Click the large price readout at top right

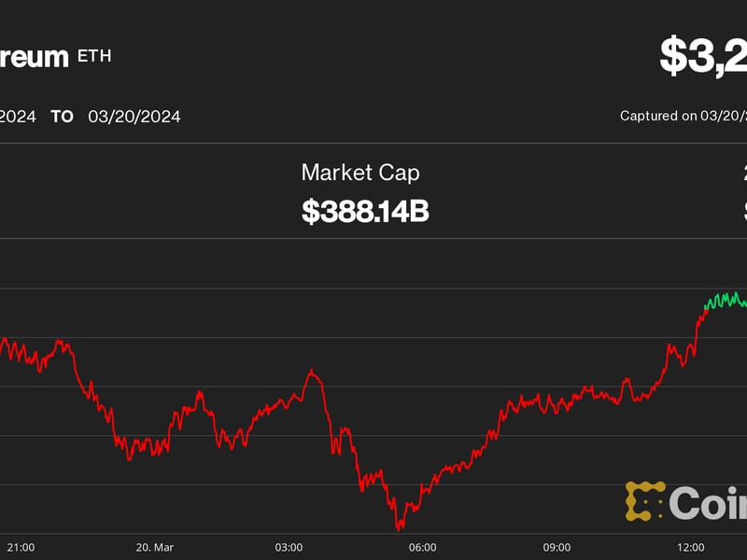point(705,54)
